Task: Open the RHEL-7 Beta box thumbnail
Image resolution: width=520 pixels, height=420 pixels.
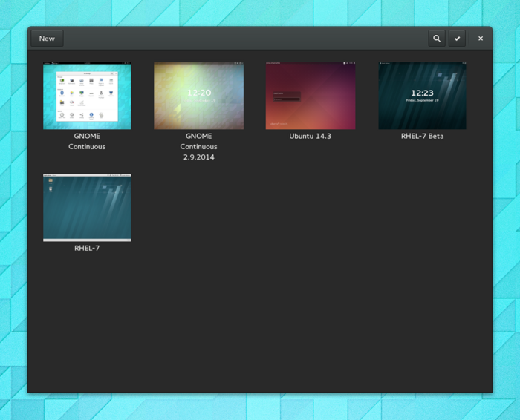Action: point(422,96)
